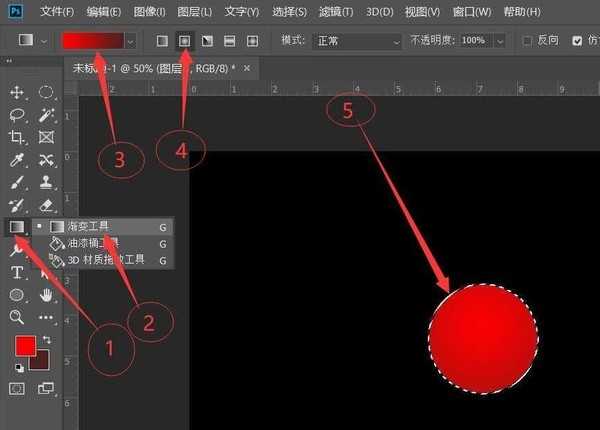Change the screen mode
The width and height of the screenshot is (600, 430).
tap(46, 389)
